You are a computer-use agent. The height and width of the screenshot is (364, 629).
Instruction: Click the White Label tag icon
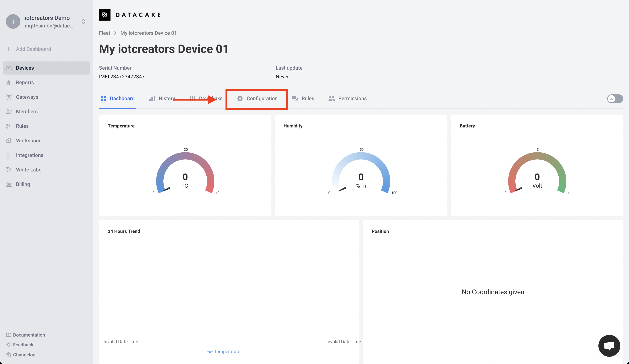point(9,170)
